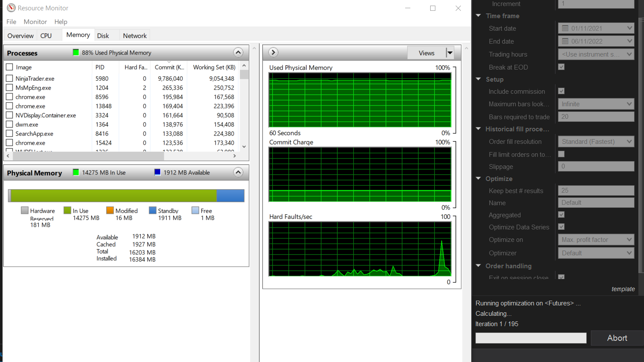Click the optimization progress bar

pos(531,338)
